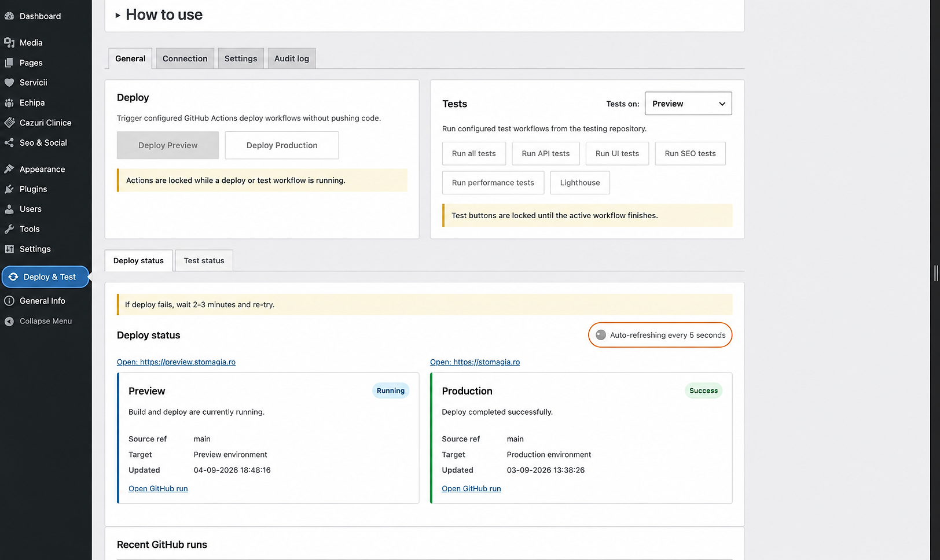
Task: Click the Echipa group icon
Action: click(9, 103)
